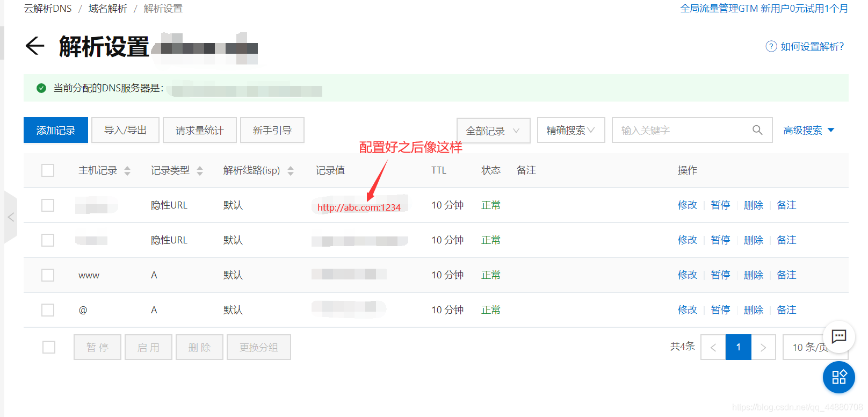868x417 pixels.
Task: Click 暂停 for the www row
Action: [x=720, y=275]
